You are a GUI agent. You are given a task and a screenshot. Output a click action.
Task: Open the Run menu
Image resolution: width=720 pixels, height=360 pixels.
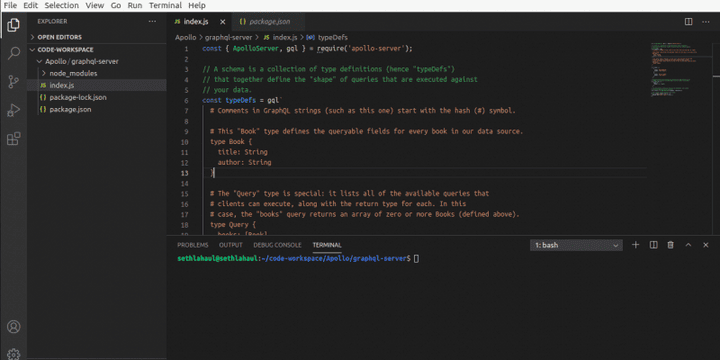[135, 6]
